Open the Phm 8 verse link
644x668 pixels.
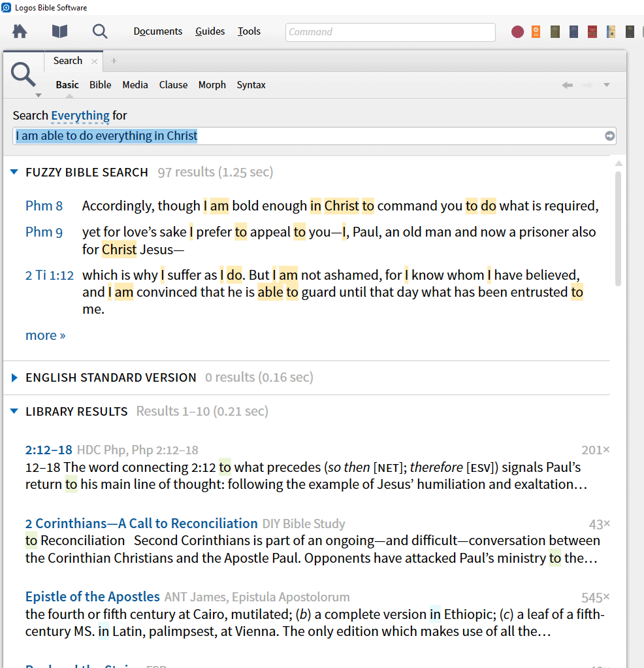(x=44, y=206)
